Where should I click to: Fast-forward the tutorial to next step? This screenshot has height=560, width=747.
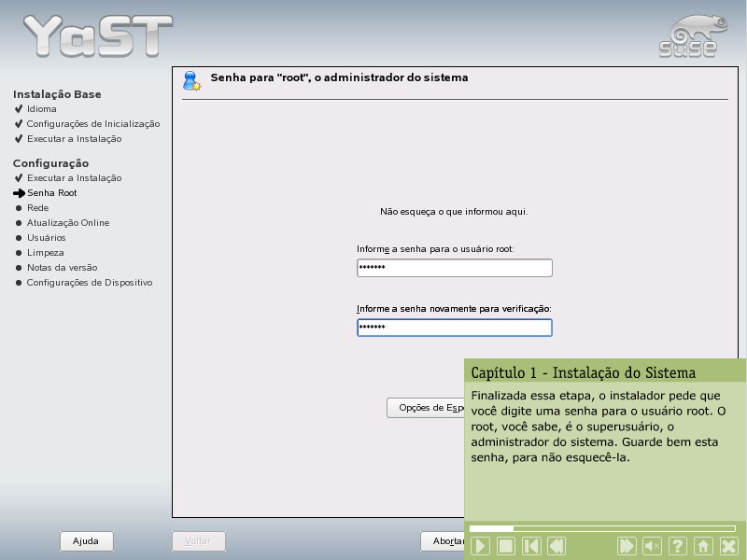(627, 546)
